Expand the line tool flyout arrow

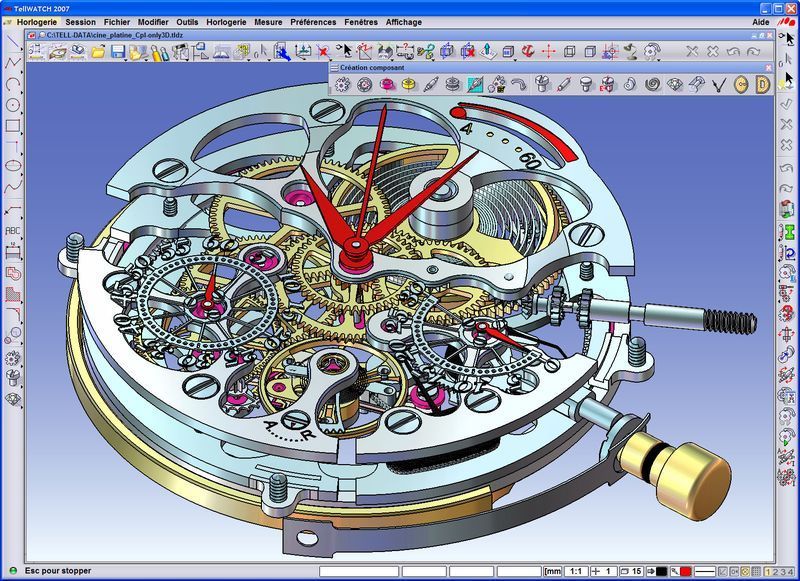tap(21, 51)
